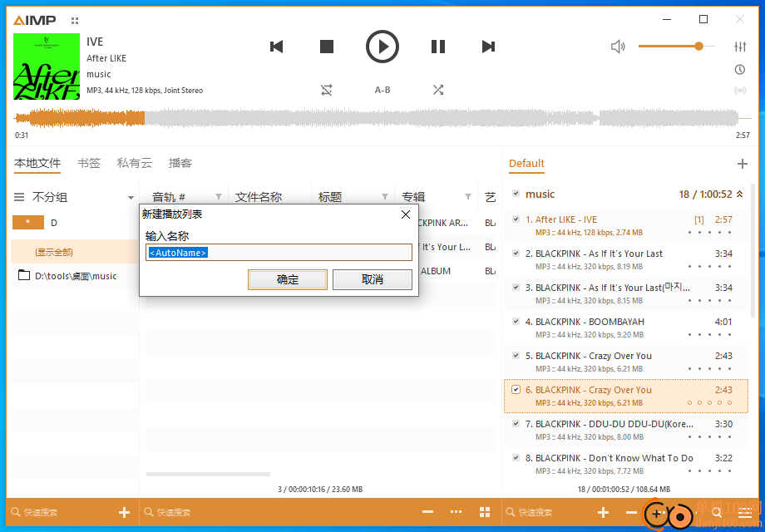Switch library to grid view icon
This screenshot has width=765, height=532.
(485, 512)
